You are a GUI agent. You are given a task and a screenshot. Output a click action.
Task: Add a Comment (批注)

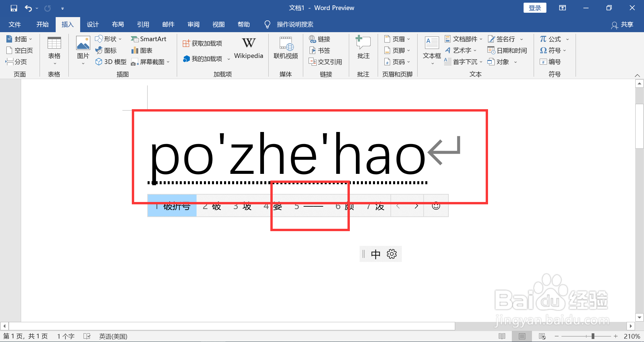(363, 48)
